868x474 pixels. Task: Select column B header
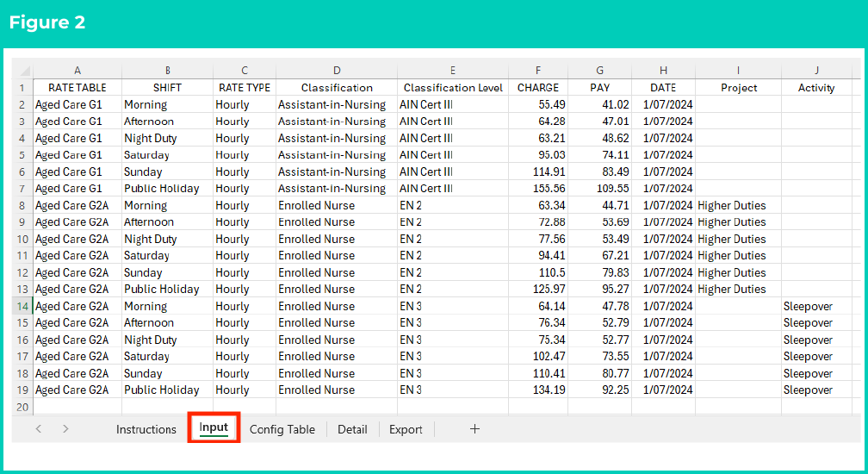(x=168, y=71)
